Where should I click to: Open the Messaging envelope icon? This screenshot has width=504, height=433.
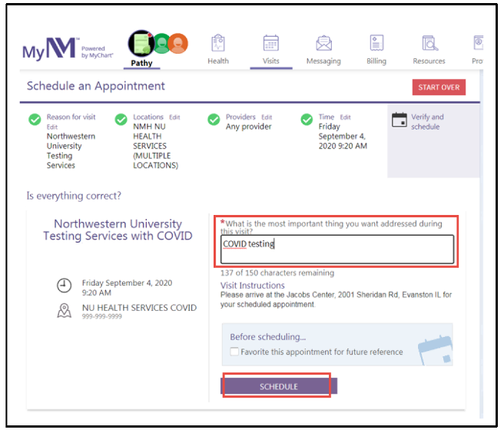pyautogui.click(x=323, y=43)
